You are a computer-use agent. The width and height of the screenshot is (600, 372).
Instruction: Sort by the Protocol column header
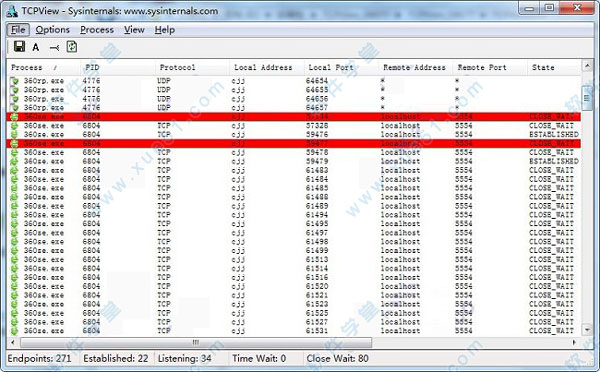coord(192,67)
